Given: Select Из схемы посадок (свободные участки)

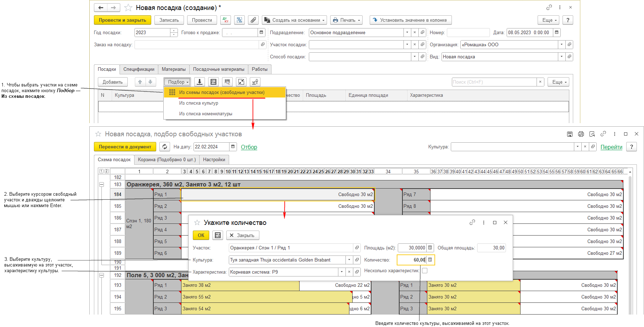Looking at the screenshot, I should [x=225, y=93].
